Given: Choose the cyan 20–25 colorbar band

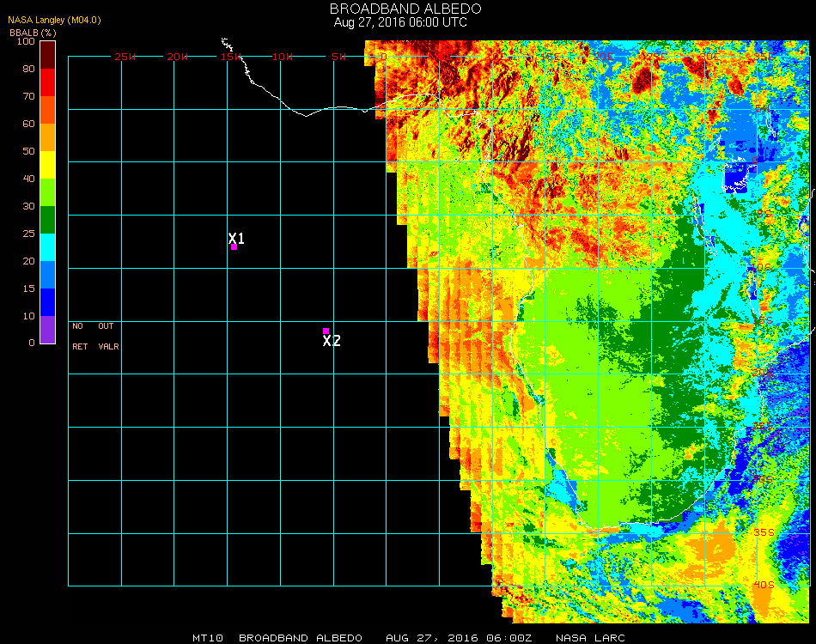Looking at the screenshot, I should tap(47, 246).
